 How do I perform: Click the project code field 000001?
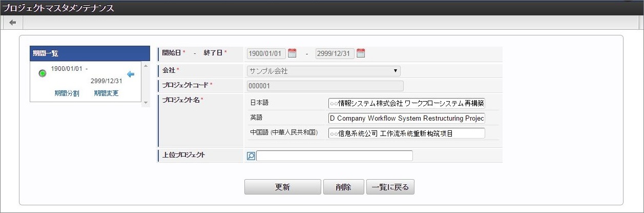click(x=325, y=86)
